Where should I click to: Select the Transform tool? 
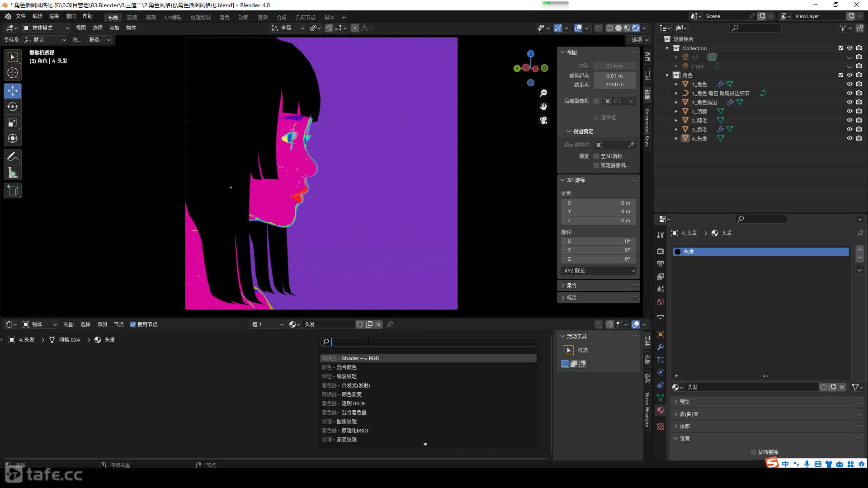pyautogui.click(x=13, y=138)
